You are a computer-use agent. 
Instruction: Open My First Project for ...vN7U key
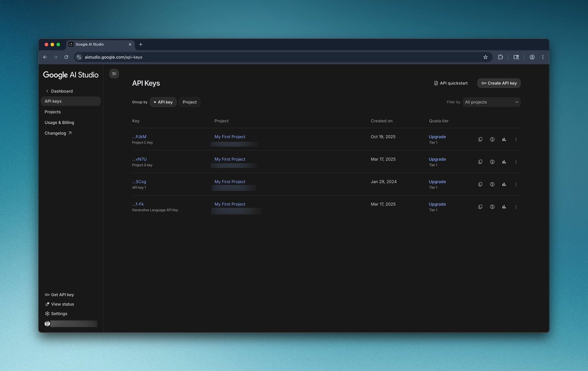tap(230, 159)
